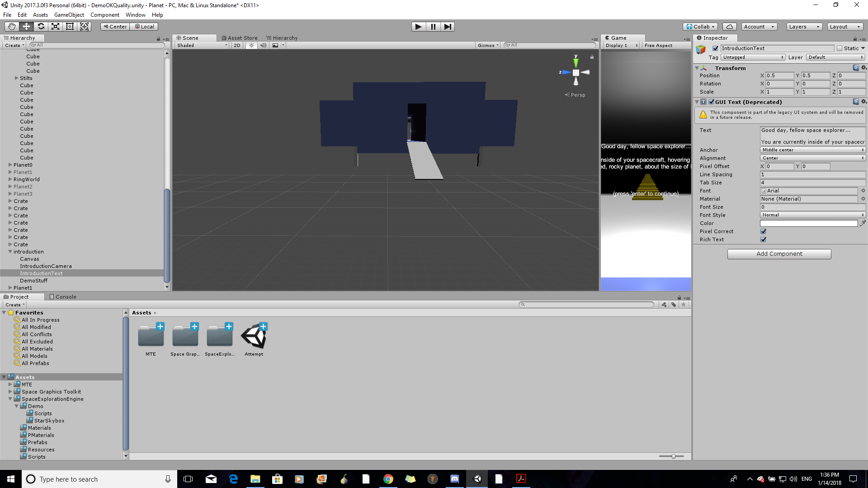868x488 pixels.
Task: Open Cloud services panel
Action: click(x=730, y=27)
